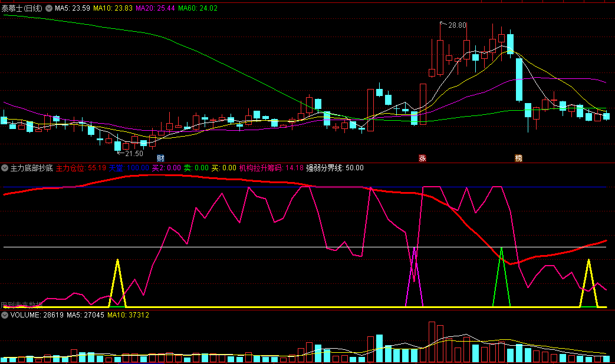
Task: Expand the 主力底部抄底 indicator menu arrow
Action: point(5,168)
